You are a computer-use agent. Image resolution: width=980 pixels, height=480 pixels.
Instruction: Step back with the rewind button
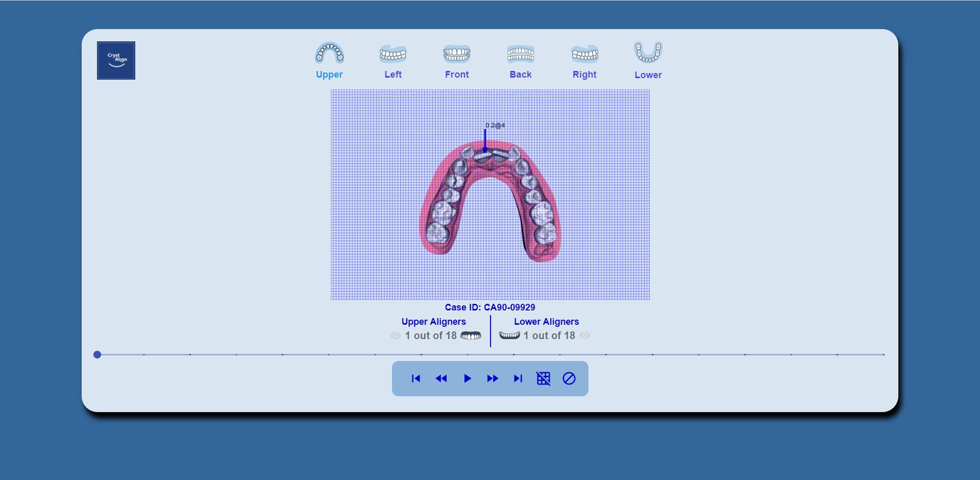(441, 378)
